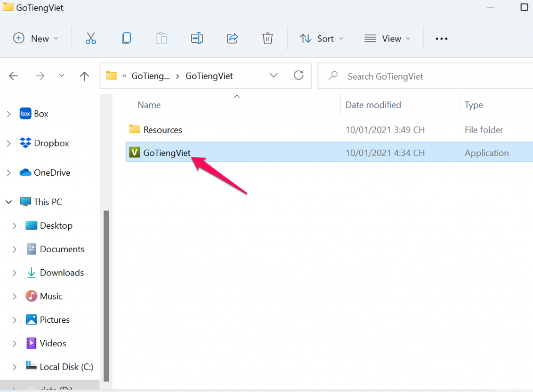Open the New item dropdown
The width and height of the screenshot is (533, 392).
(x=36, y=38)
